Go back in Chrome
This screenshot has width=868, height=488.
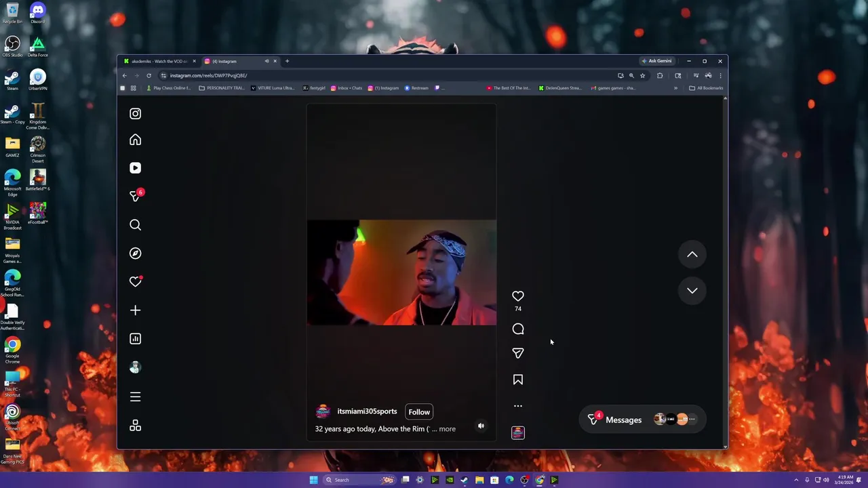click(124, 75)
